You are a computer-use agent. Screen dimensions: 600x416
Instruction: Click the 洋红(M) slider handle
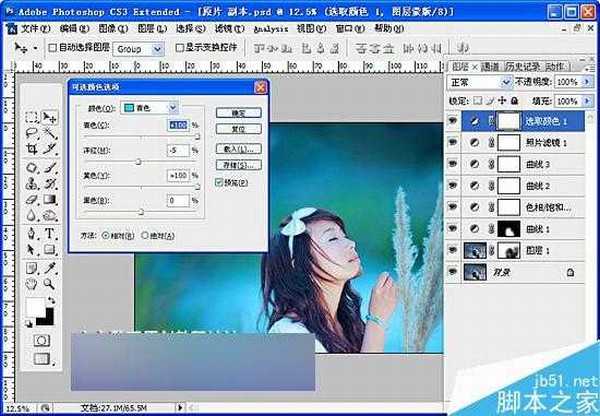(x=139, y=162)
